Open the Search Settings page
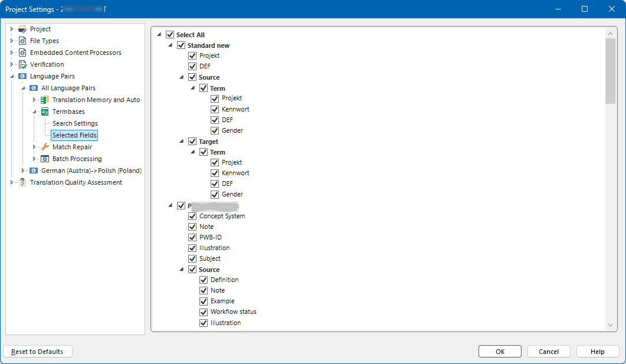 coord(74,123)
